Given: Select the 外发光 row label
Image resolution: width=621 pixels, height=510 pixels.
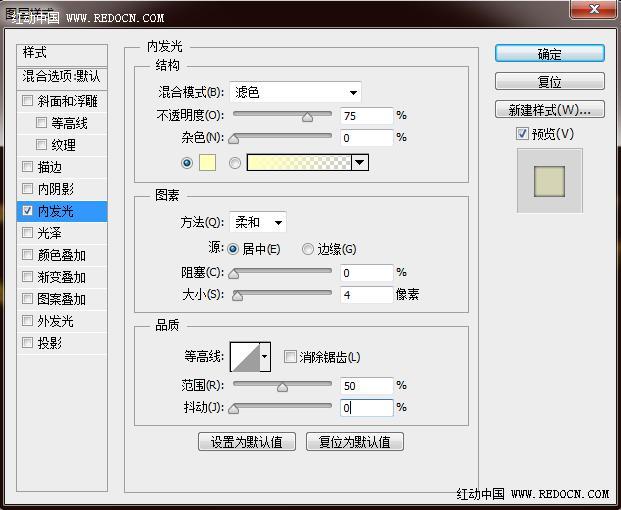Looking at the screenshot, I should [x=55, y=321].
